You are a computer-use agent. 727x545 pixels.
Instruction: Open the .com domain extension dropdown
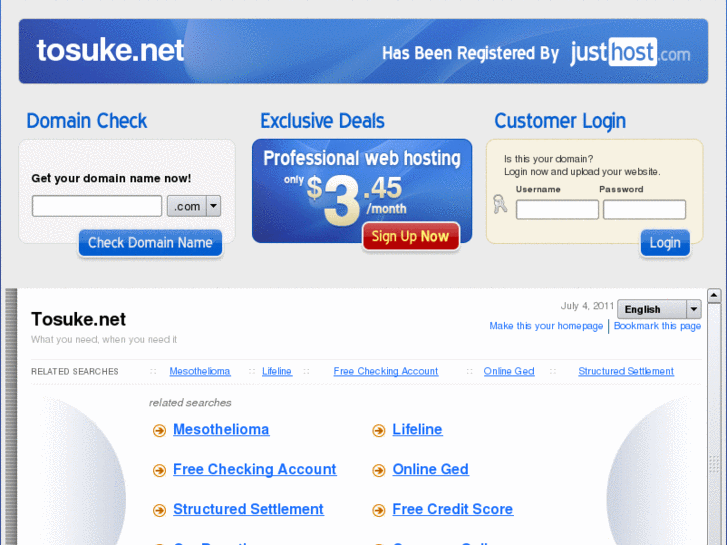[194, 206]
